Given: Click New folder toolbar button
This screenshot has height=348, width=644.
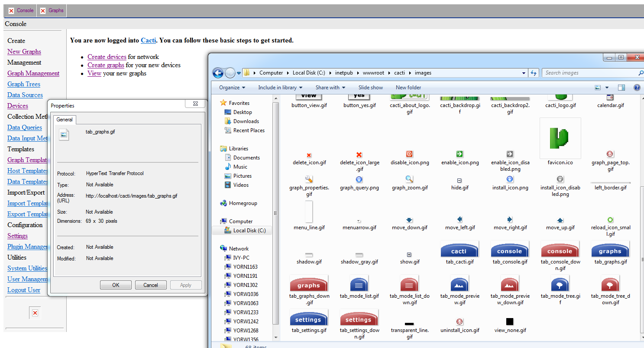Looking at the screenshot, I should [408, 88].
